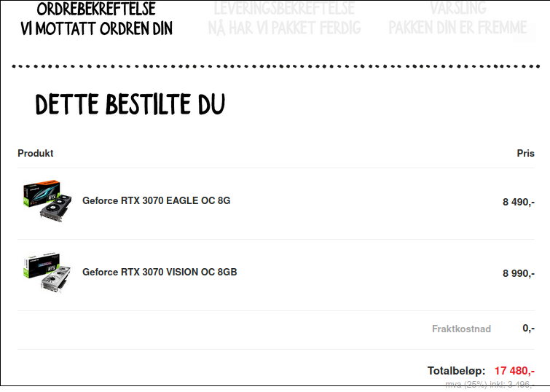The height and width of the screenshot is (392, 550).
Task: Open the Geforce RTX 3070 EAGLE OC 8G link
Action: point(156,200)
